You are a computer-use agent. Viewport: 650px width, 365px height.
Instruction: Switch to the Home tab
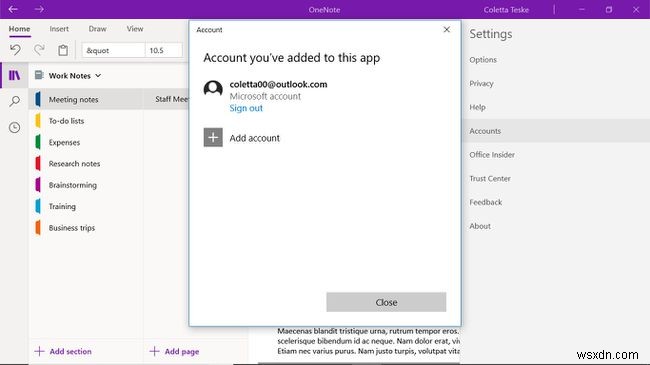coord(19,29)
